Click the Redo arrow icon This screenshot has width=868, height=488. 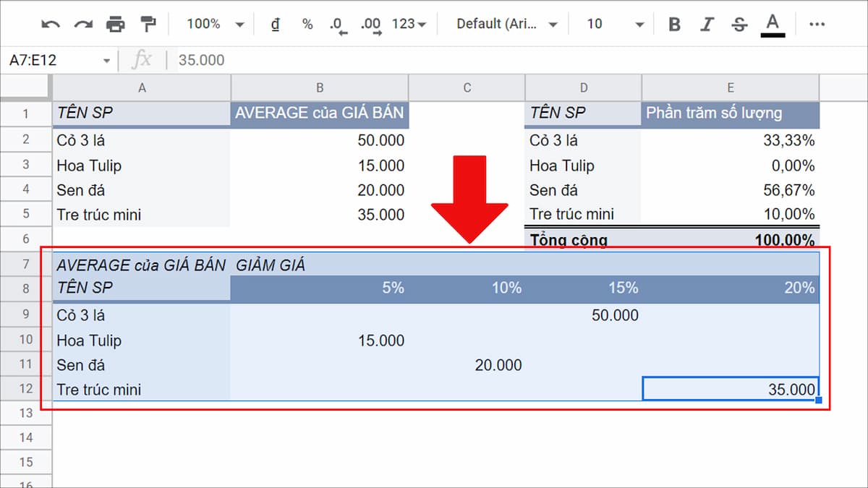(x=83, y=25)
